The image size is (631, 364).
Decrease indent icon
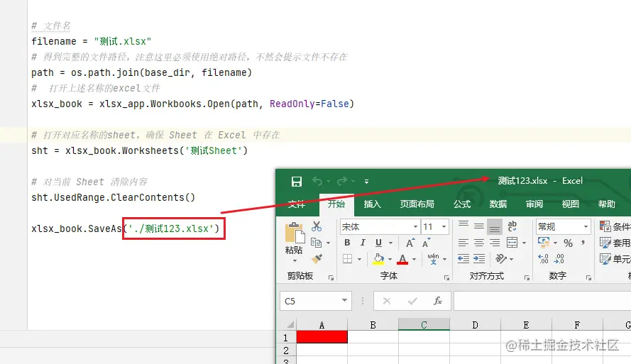click(463, 258)
